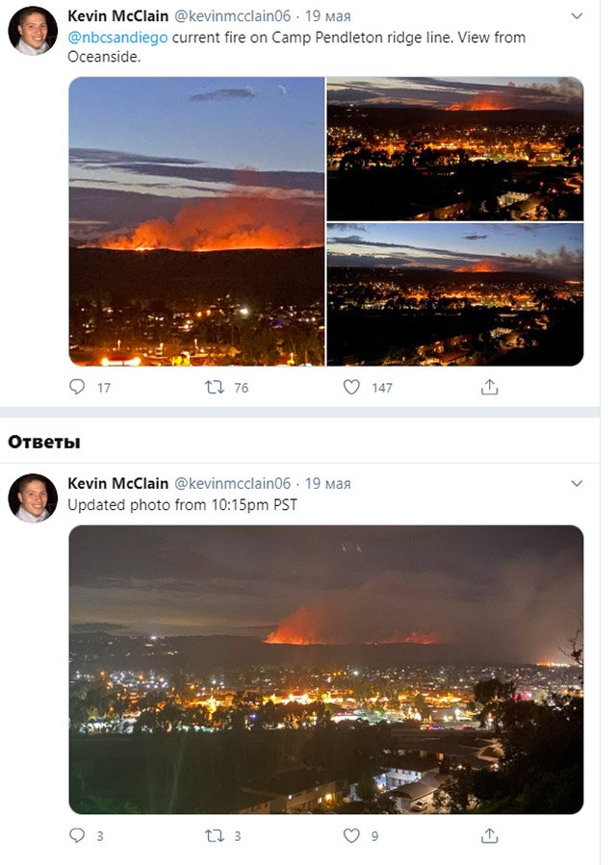Viewport: 616px width, 865px height.
Task: Open the first tweet's chevron menu
Action: coord(577,16)
